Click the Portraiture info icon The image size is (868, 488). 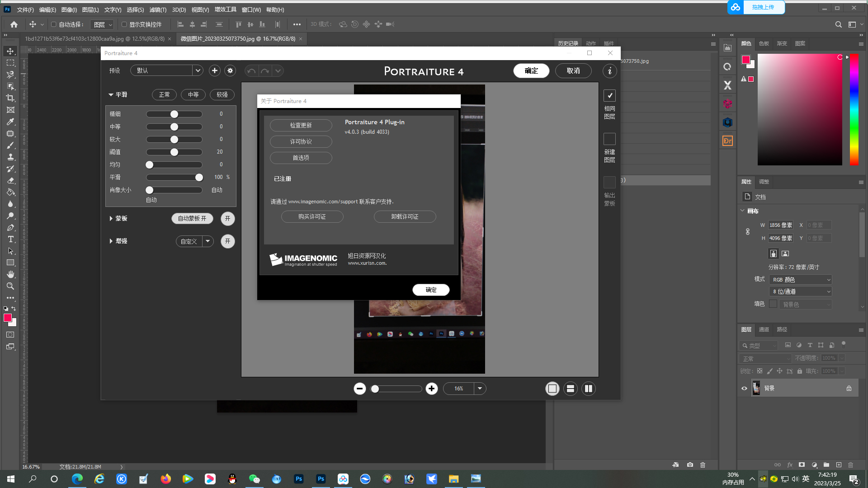tap(609, 71)
